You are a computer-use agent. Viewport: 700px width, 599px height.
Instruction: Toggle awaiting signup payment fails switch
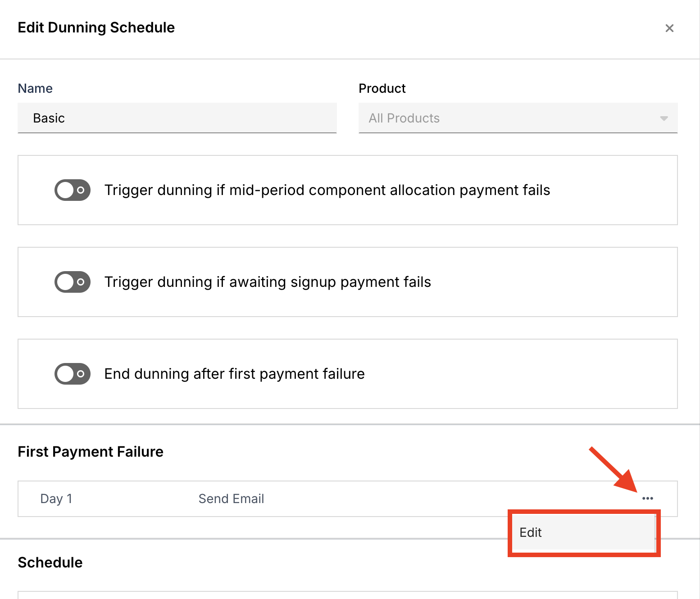[73, 282]
